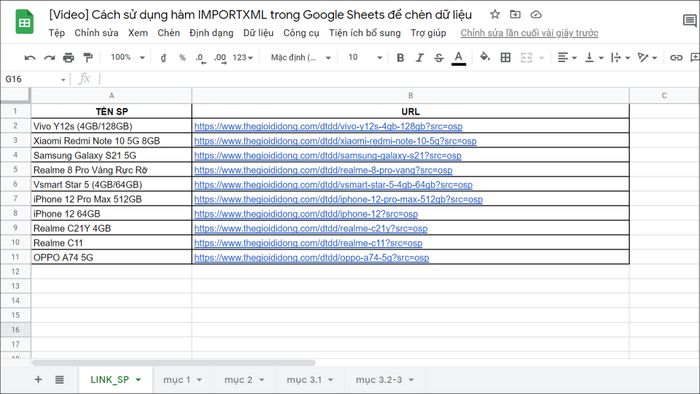Toggle italic formatting

[419, 58]
